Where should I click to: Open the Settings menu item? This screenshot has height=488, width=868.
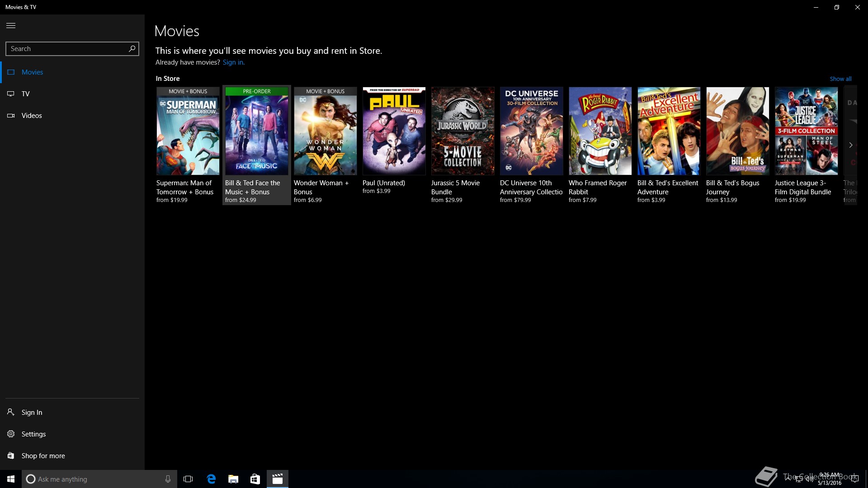(72, 434)
